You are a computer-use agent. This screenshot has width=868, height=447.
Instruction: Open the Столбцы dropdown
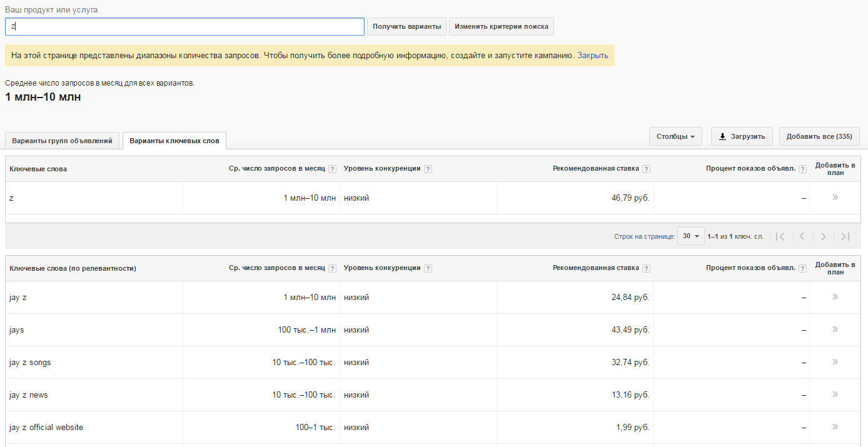[x=675, y=136]
